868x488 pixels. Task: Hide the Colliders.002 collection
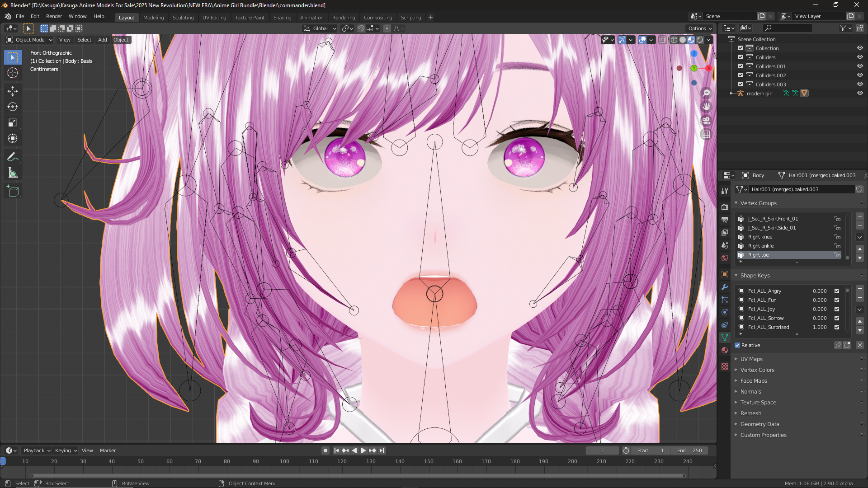tap(860, 75)
